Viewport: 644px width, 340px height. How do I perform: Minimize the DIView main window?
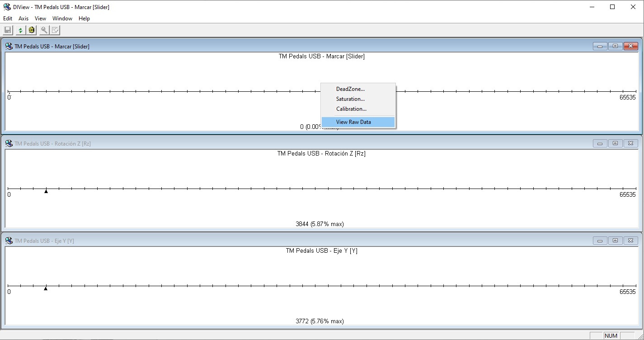[592, 7]
